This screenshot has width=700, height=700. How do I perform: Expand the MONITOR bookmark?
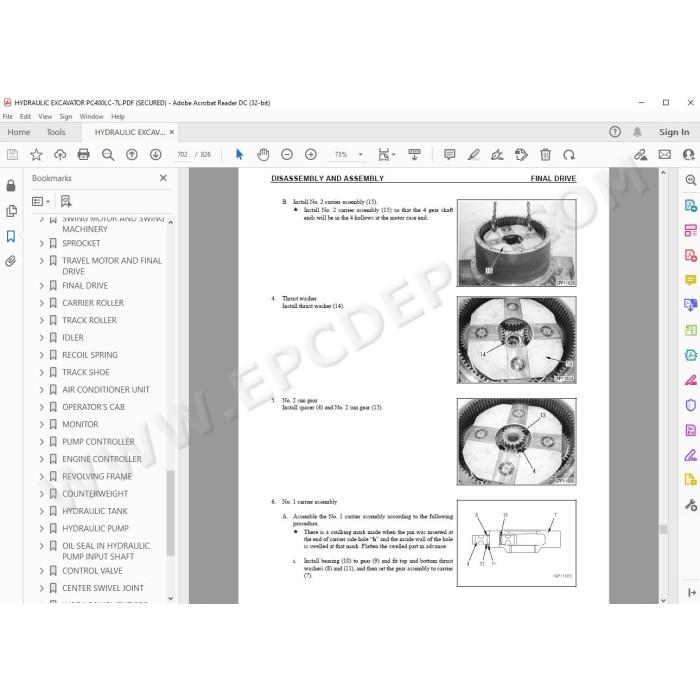point(42,424)
